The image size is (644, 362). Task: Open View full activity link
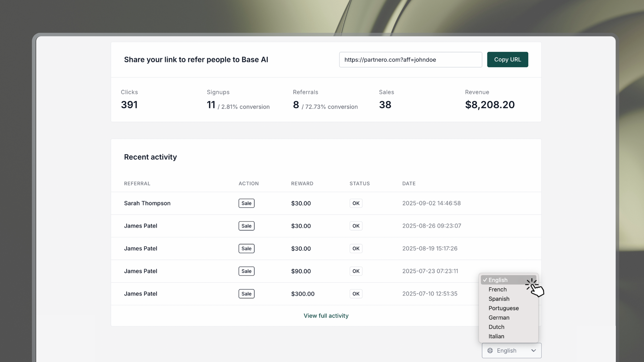point(326,316)
